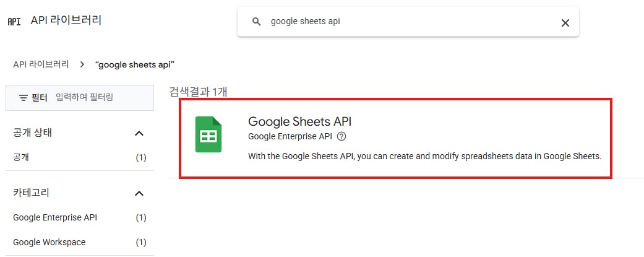Open the Google Sheets API result title
The width and height of the screenshot is (644, 257).
300,121
